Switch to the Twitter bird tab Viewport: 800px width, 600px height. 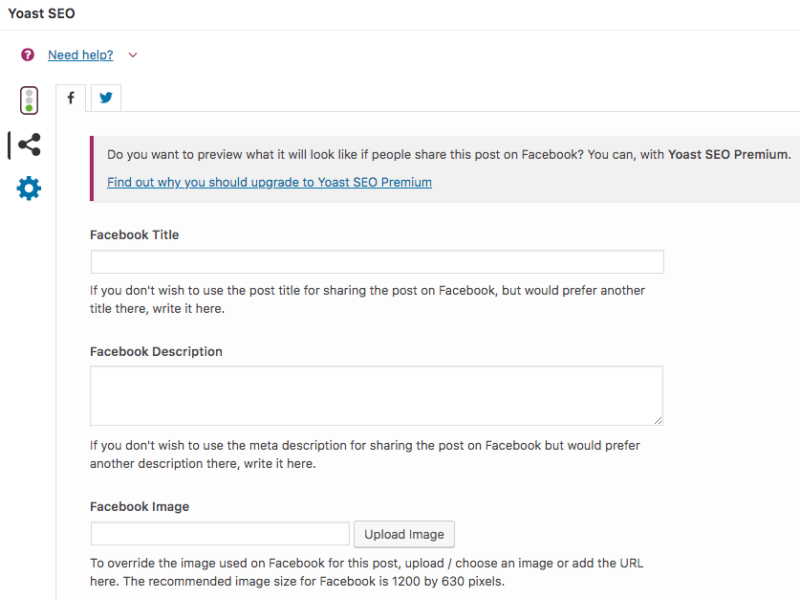tap(106, 97)
